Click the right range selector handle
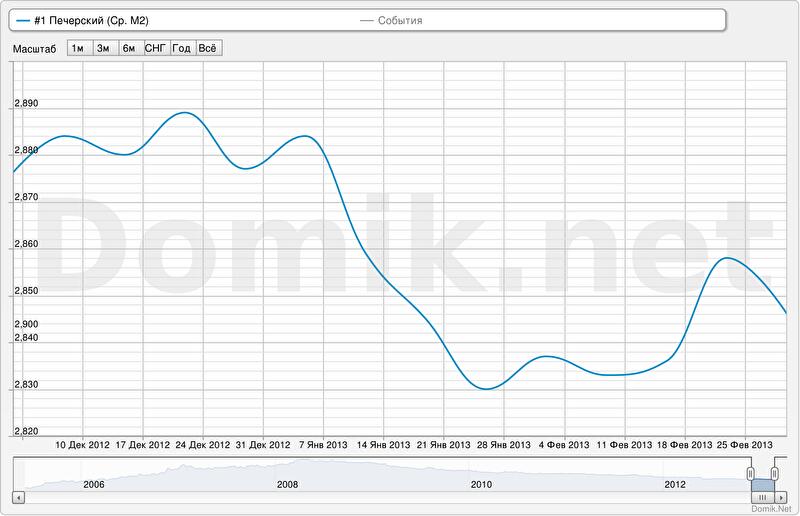This screenshot has height=516, width=800. click(x=774, y=473)
